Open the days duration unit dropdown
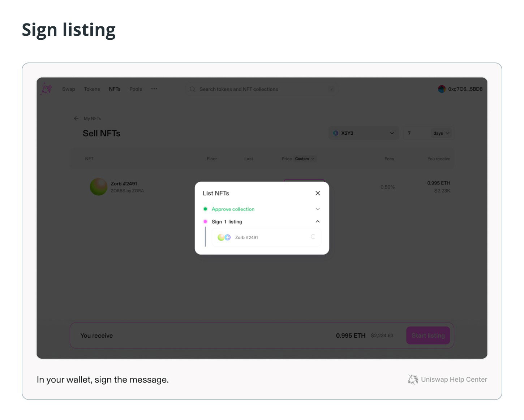The width and height of the screenshot is (524, 420). [x=442, y=133]
